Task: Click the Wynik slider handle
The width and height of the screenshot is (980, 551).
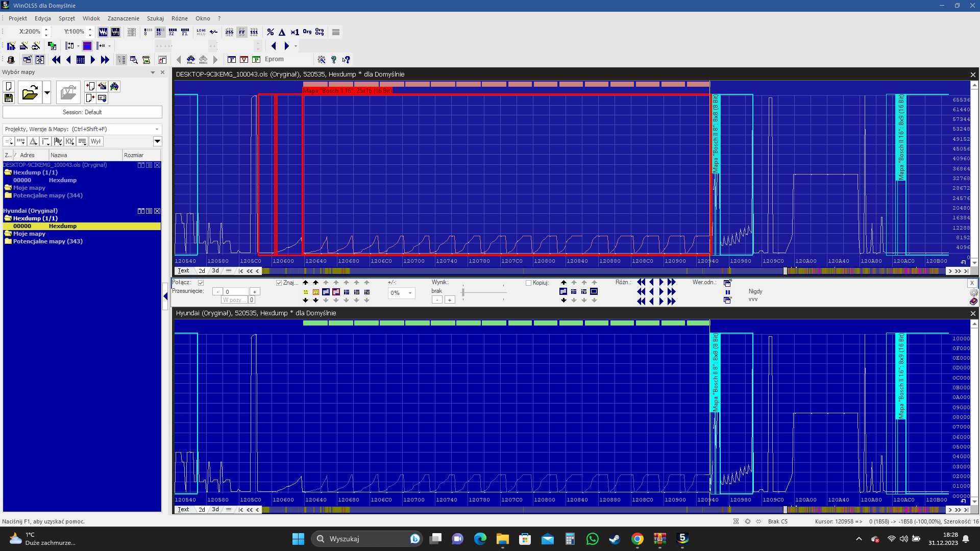Action: (463, 292)
